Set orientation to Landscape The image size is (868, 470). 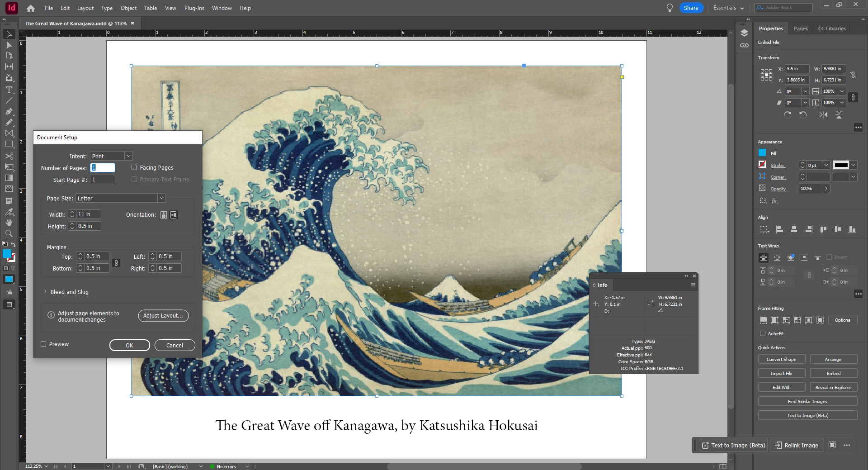click(174, 215)
